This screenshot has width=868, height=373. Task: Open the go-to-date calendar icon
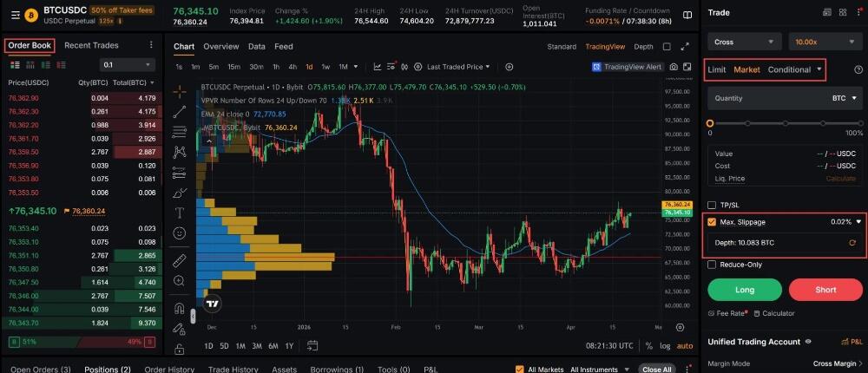pos(312,346)
